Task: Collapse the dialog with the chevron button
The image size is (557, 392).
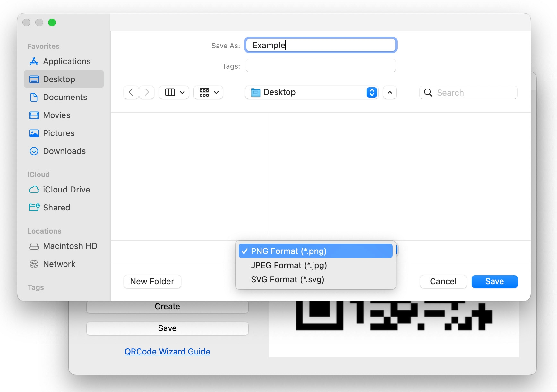Action: click(390, 92)
